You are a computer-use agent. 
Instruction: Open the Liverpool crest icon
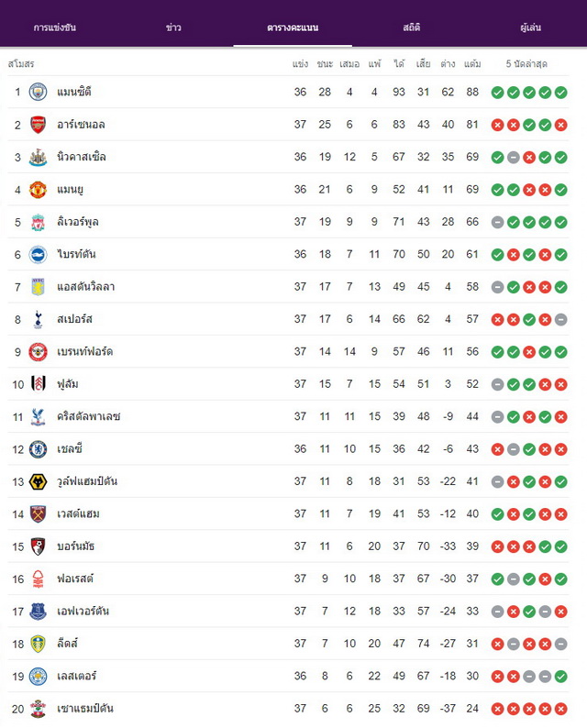(x=38, y=222)
